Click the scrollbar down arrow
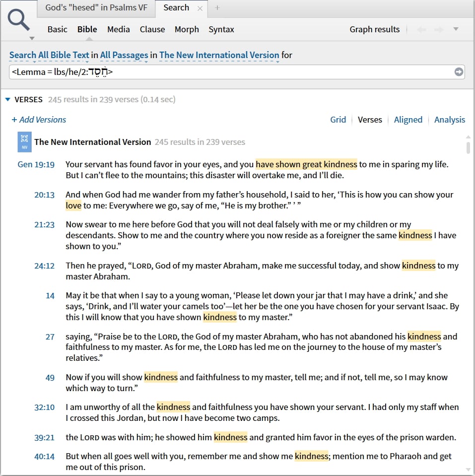475x476 pixels. coord(468,470)
